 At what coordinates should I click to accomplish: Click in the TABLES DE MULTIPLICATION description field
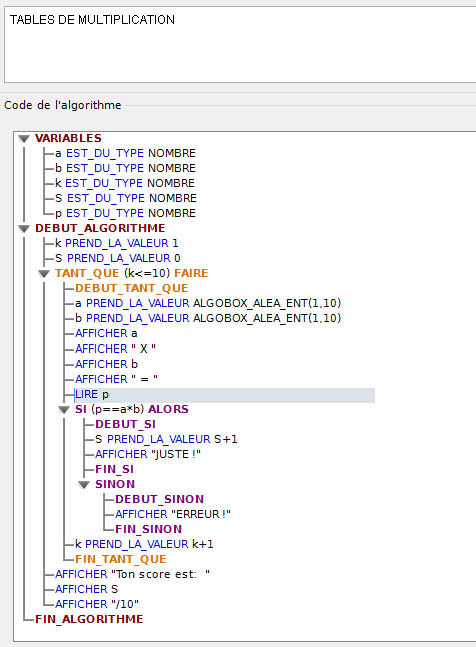point(240,45)
